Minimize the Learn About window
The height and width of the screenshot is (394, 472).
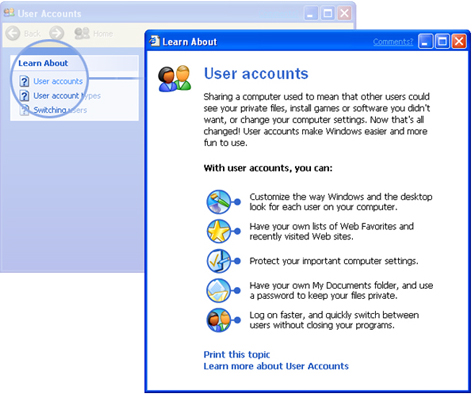point(425,42)
